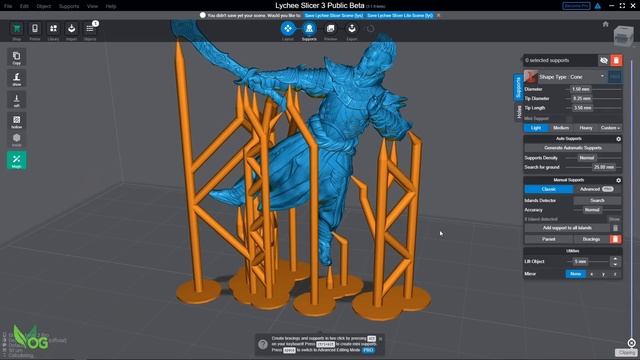Click Save Lychee Slicer Lite Scene link
Viewport: 640px width, 360px height.
click(400, 16)
